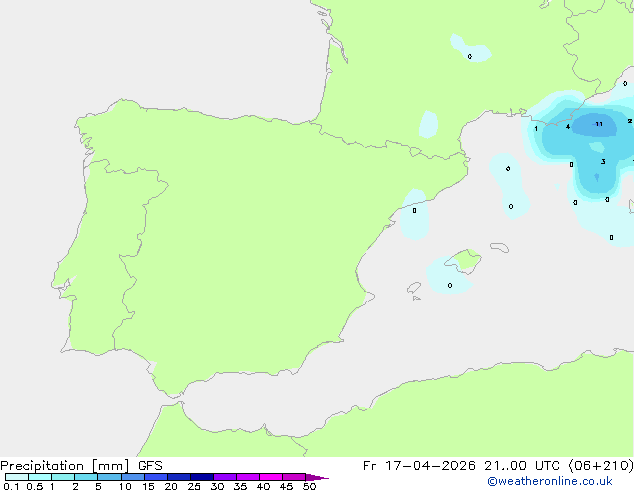Click legend scale label '35'

pyautogui.click(x=240, y=486)
